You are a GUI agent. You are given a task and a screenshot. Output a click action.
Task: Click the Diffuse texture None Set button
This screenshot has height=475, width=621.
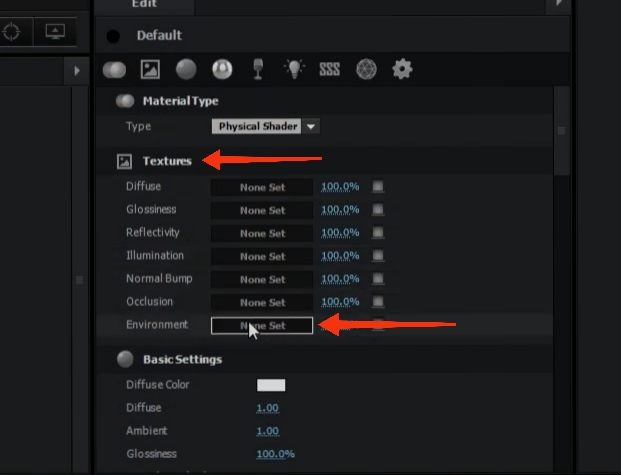(262, 187)
